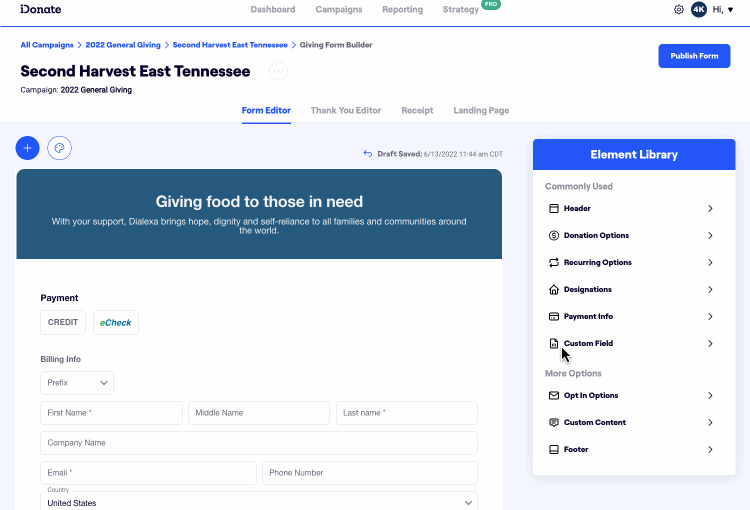Expand the Payment Info chevron
Screen dimensions: 750x510
tap(710, 317)
